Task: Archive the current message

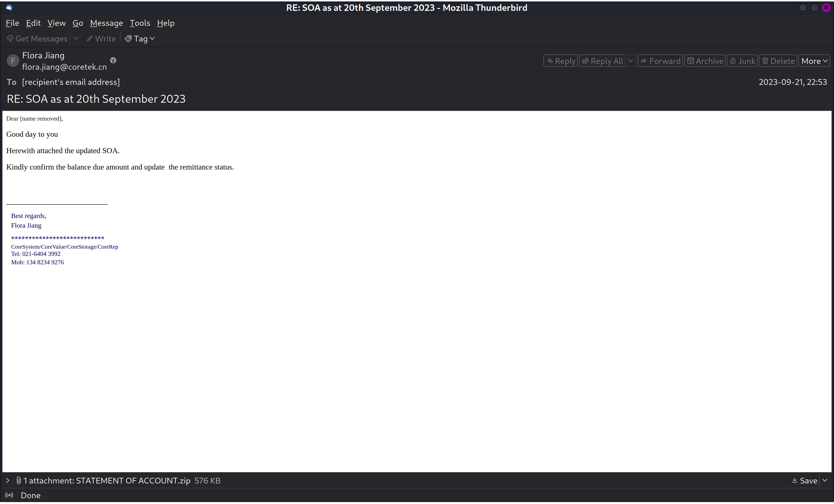Action: (705, 61)
